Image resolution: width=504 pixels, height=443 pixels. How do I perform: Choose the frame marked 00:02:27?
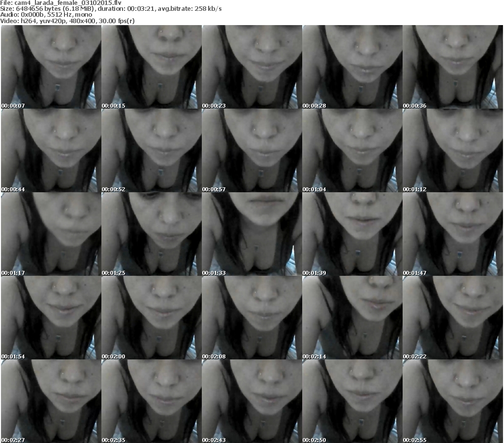51,401
